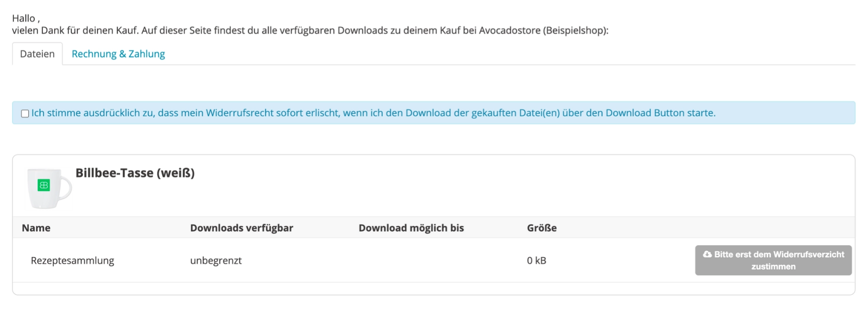Click the cloud download icon in the button

point(707,254)
